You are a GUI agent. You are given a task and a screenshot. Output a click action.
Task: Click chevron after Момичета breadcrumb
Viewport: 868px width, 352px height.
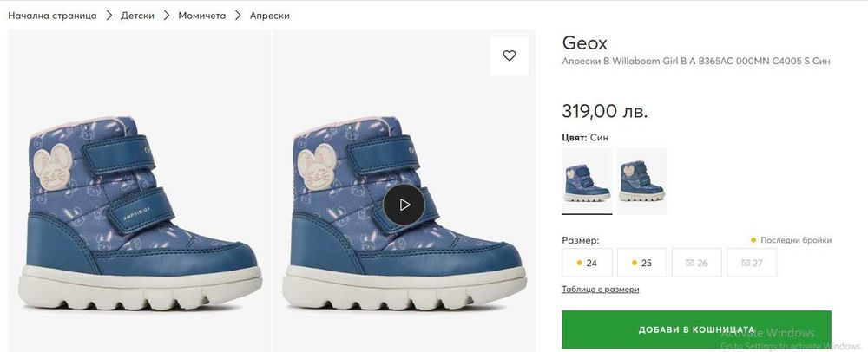[238, 16]
